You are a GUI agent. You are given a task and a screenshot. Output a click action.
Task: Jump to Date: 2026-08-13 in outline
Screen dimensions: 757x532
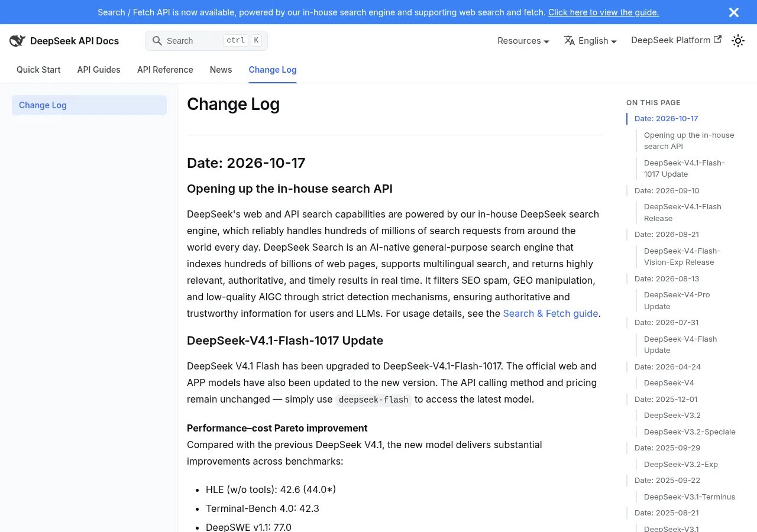pyautogui.click(x=667, y=278)
